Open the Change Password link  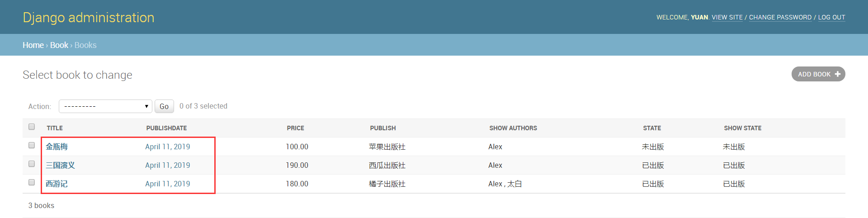pyautogui.click(x=780, y=17)
